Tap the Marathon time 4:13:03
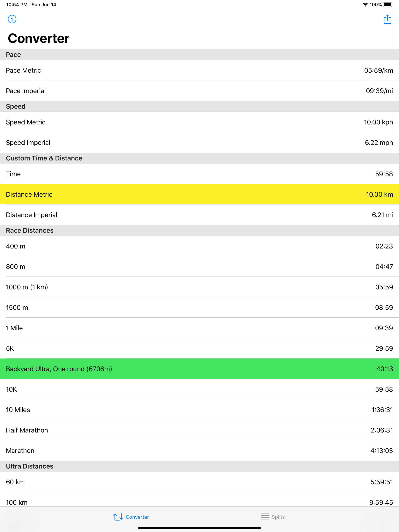399x532 pixels. coord(382,450)
